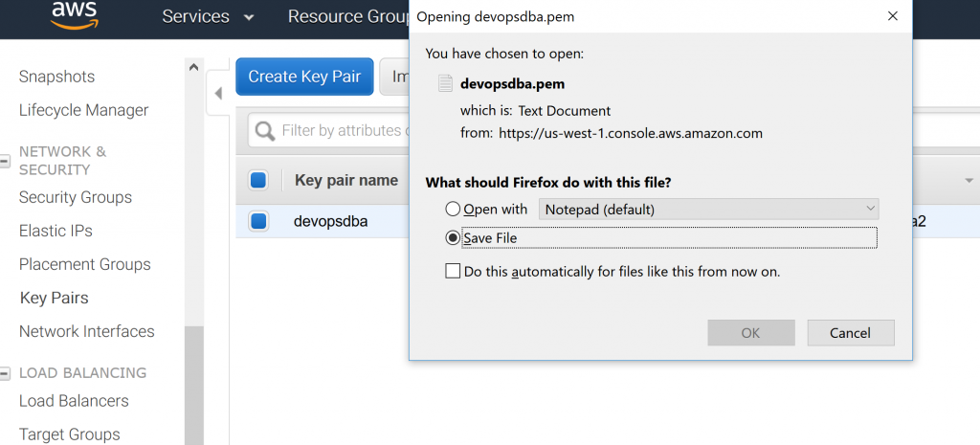Open the Notepad (default) application dropdown
This screenshot has width=980, height=445.
(709, 210)
